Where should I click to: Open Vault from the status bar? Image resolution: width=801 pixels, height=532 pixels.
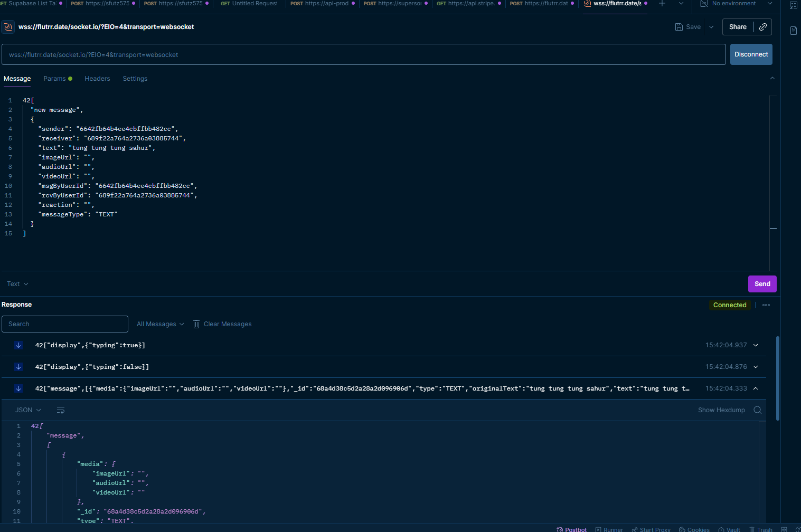[729, 529]
